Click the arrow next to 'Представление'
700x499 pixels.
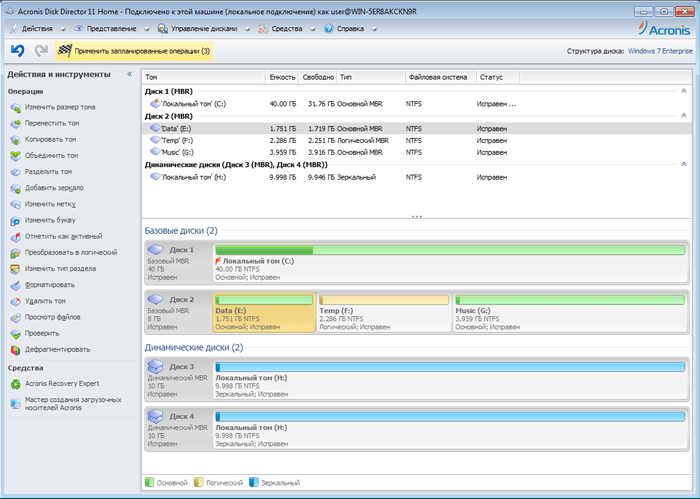[146, 29]
